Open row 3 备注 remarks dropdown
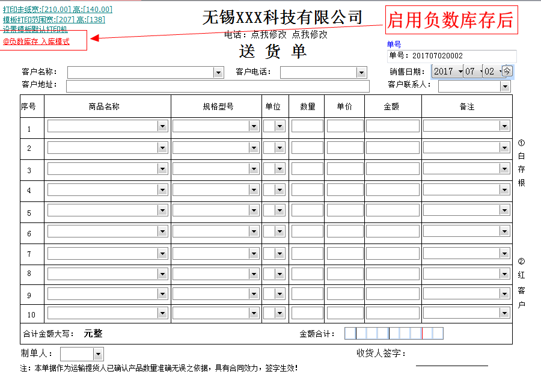 pyautogui.click(x=504, y=168)
